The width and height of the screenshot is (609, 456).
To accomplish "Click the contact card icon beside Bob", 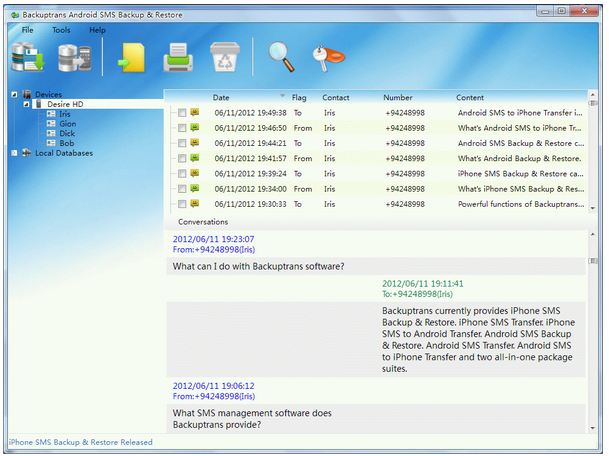I will coord(51,143).
